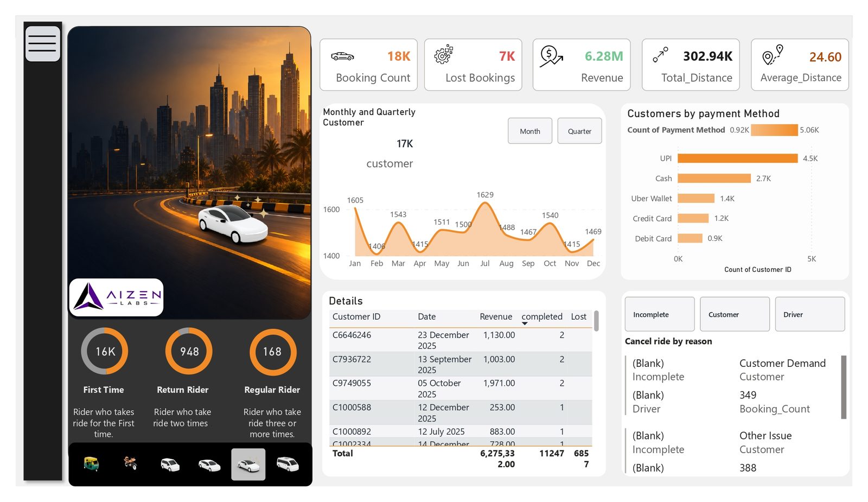This screenshot has width=868, height=502.
Task: Select the Uber Wallet payment bar
Action: 696,198
